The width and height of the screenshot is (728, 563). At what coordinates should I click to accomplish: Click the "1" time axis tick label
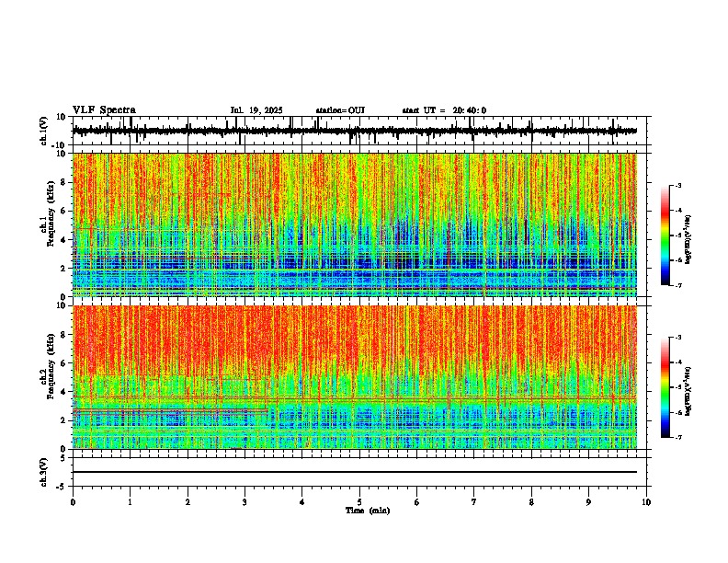coord(130,502)
